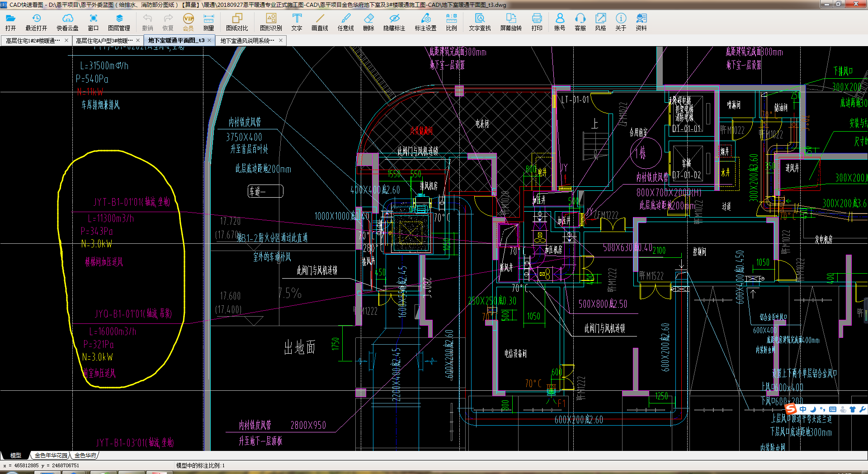Screen dimensions: 868x474
Task: Switch to the 金色华府 layout tab
Action: (x=85, y=455)
